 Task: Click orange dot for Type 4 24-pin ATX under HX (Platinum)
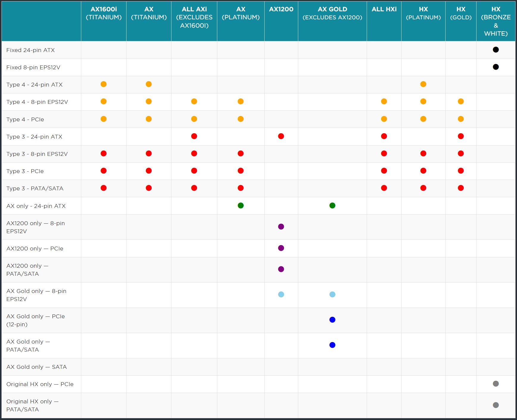[x=423, y=84]
